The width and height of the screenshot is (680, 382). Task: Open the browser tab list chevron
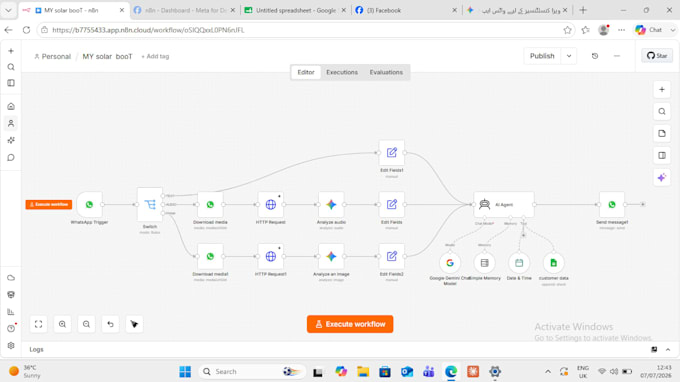click(8, 10)
